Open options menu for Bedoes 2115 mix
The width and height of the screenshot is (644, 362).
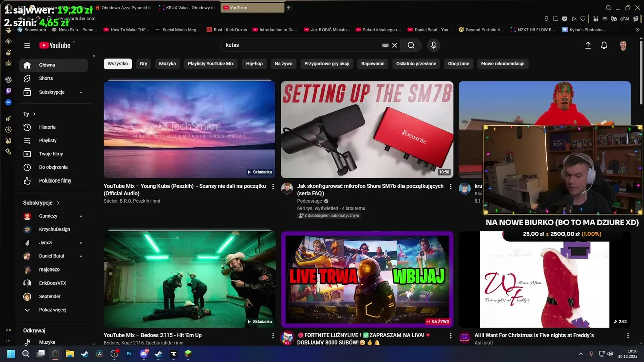(x=273, y=336)
